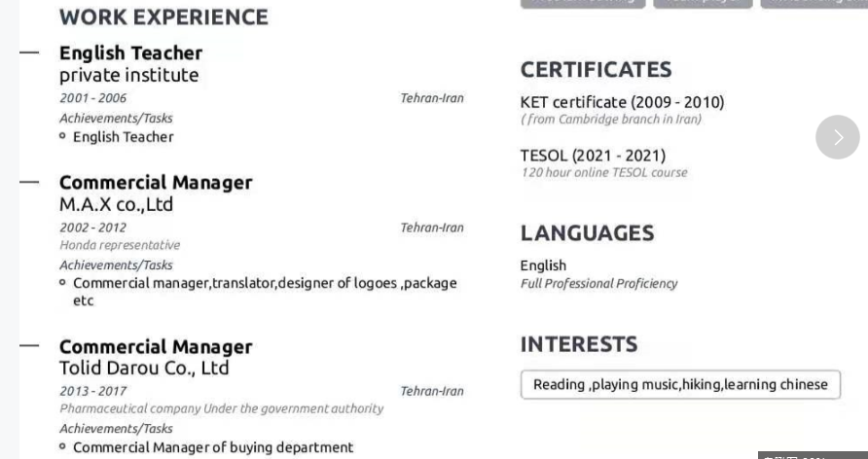Click the TESOL (2021 - 2021) entry
The width and height of the screenshot is (868, 459).
point(593,156)
